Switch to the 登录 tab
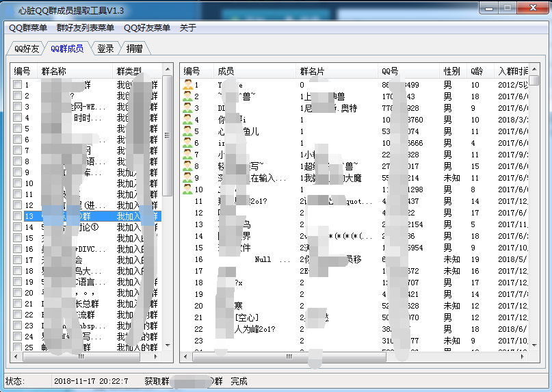 [105, 49]
